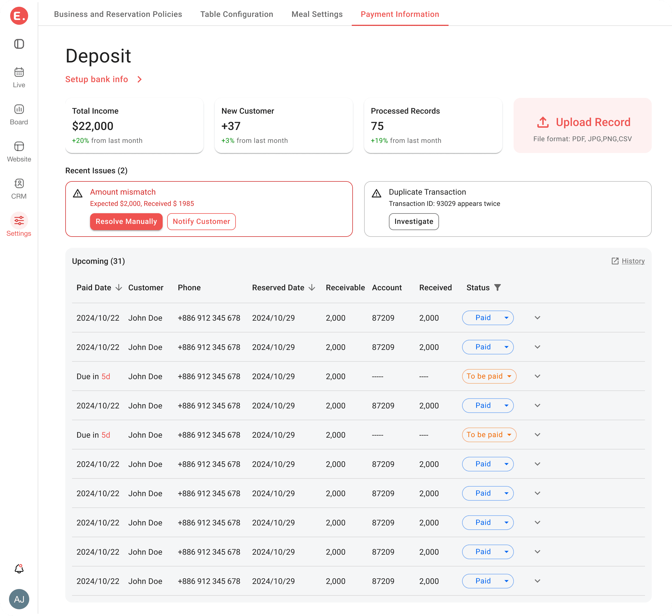Click the upload arrow icon

pos(543,122)
